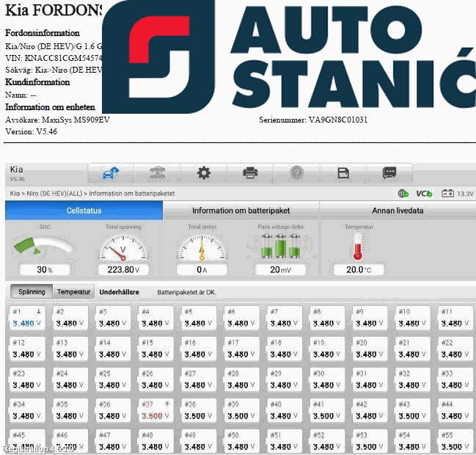
Task: Open the help question mark icon
Action: coord(296,173)
